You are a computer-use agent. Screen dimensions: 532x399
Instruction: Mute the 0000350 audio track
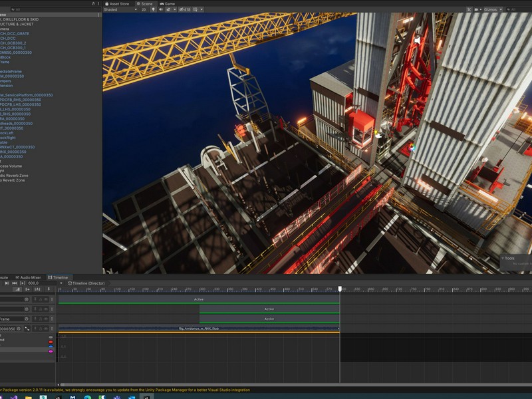(x=46, y=329)
